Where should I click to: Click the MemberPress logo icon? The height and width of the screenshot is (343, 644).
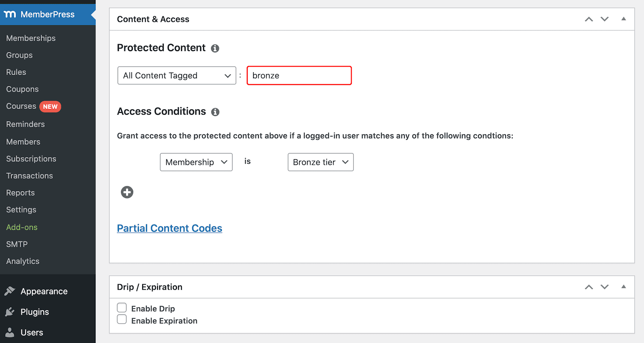coord(9,14)
